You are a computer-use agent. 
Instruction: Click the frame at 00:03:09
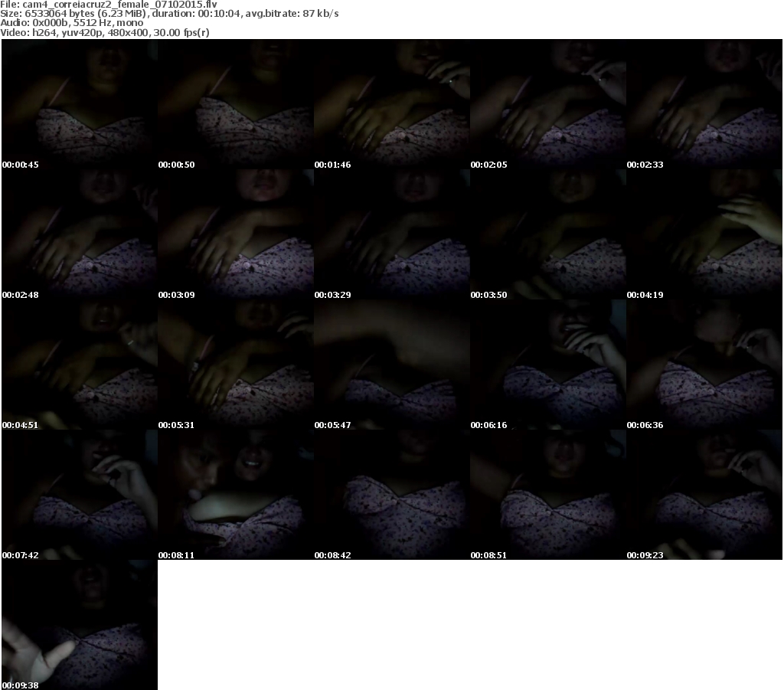tap(236, 234)
